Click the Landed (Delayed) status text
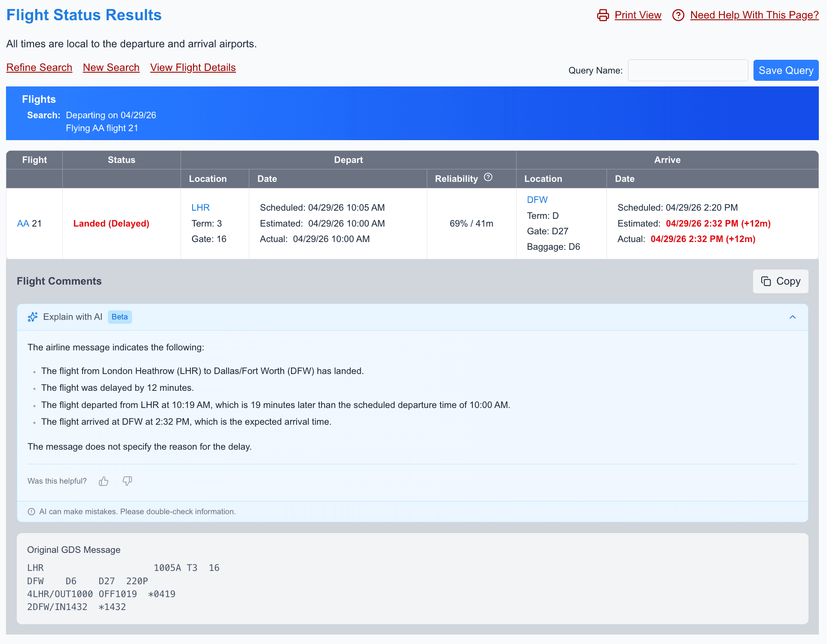The image size is (827, 644). click(111, 224)
